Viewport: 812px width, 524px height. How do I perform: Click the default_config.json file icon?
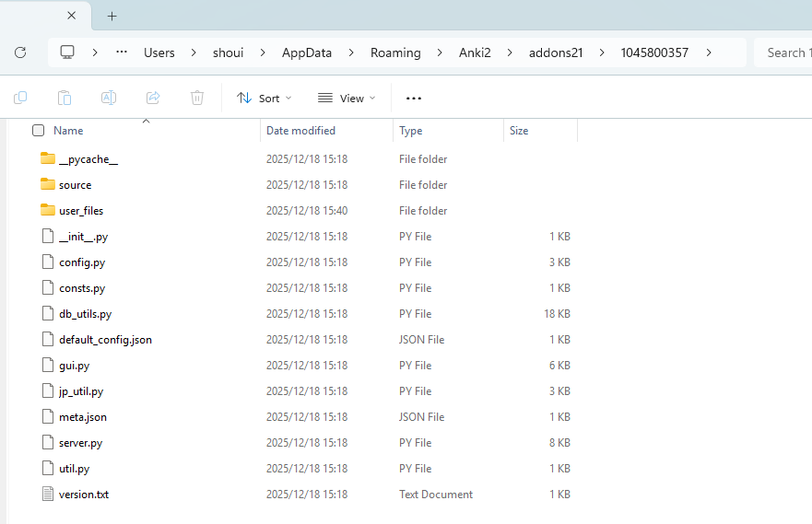click(48, 339)
